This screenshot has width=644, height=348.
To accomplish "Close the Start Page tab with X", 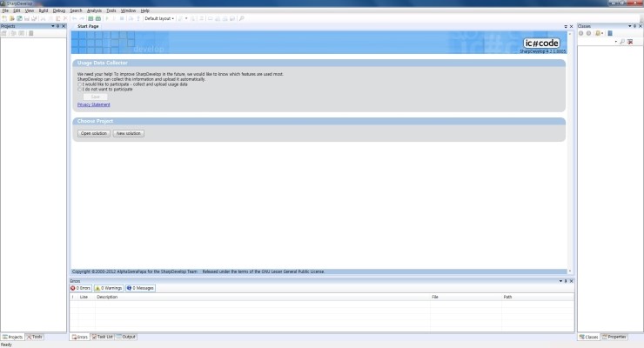I will 571,26.
